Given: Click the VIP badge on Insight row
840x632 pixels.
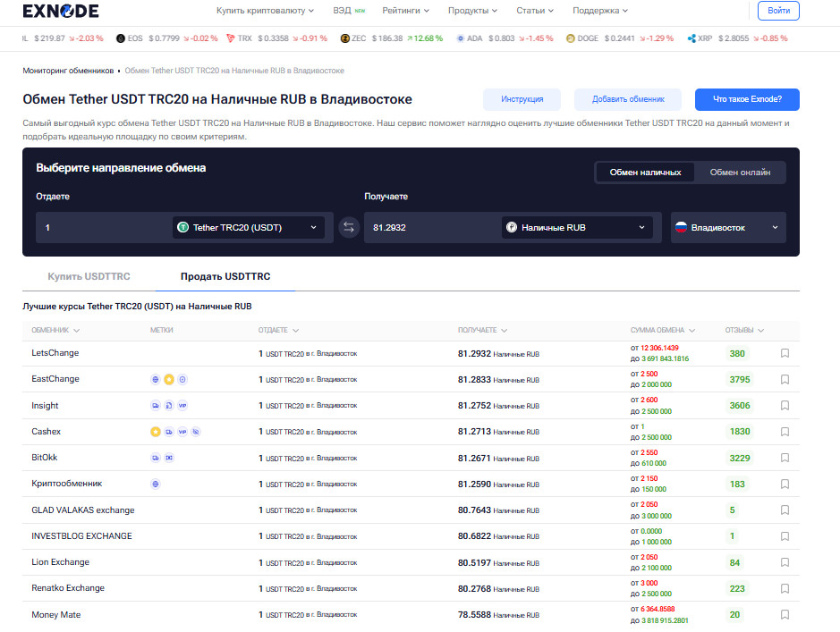Looking at the screenshot, I should click(x=182, y=406).
